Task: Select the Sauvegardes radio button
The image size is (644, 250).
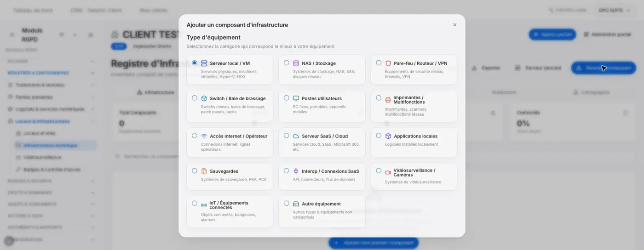Action: (195, 170)
